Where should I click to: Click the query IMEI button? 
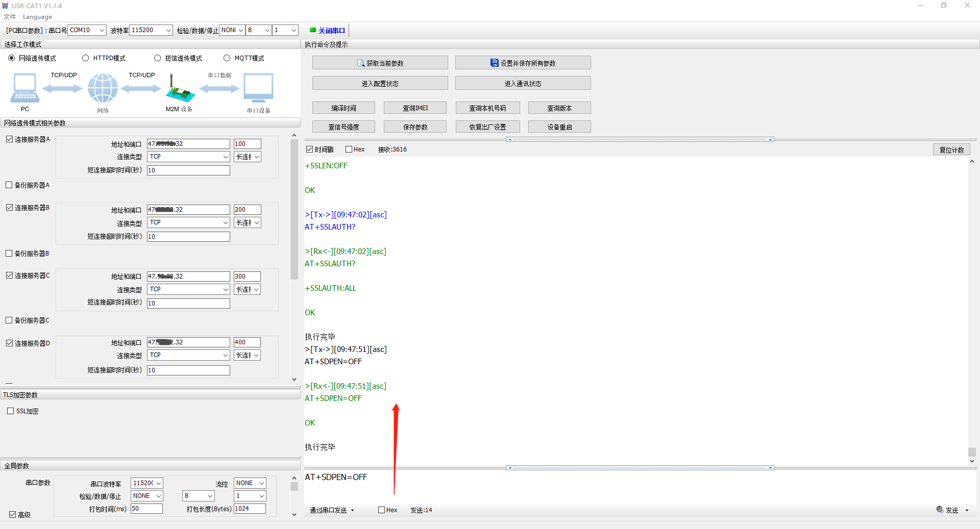415,108
